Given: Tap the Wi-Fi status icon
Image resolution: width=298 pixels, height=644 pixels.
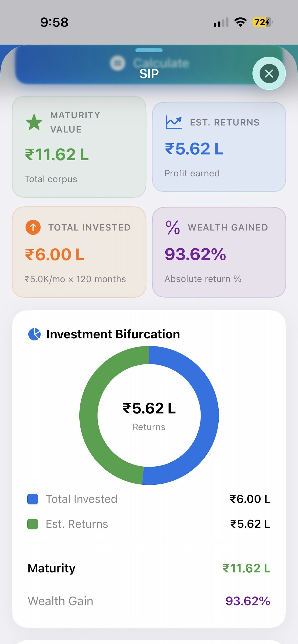Looking at the screenshot, I should (240, 22).
